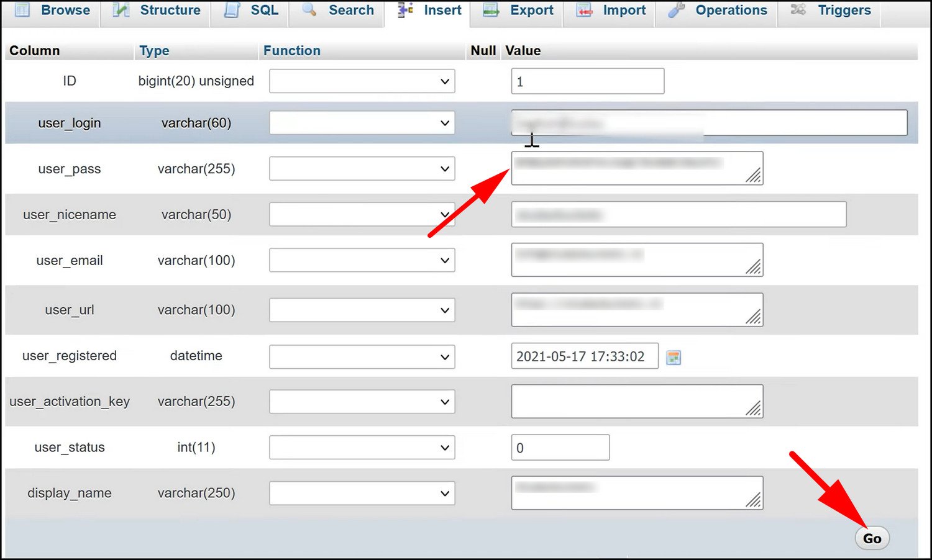Click the SQL tab icon
The height and width of the screenshot is (560, 932).
pos(232,10)
